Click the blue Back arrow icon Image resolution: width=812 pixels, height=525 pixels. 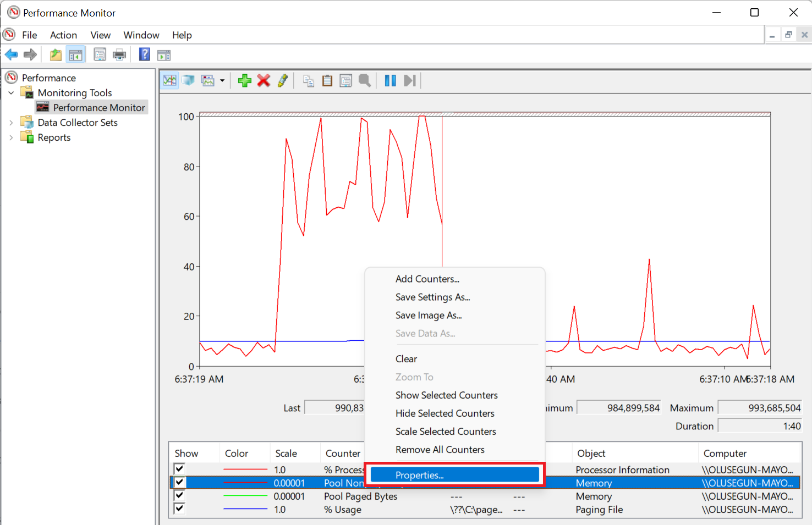click(x=12, y=54)
